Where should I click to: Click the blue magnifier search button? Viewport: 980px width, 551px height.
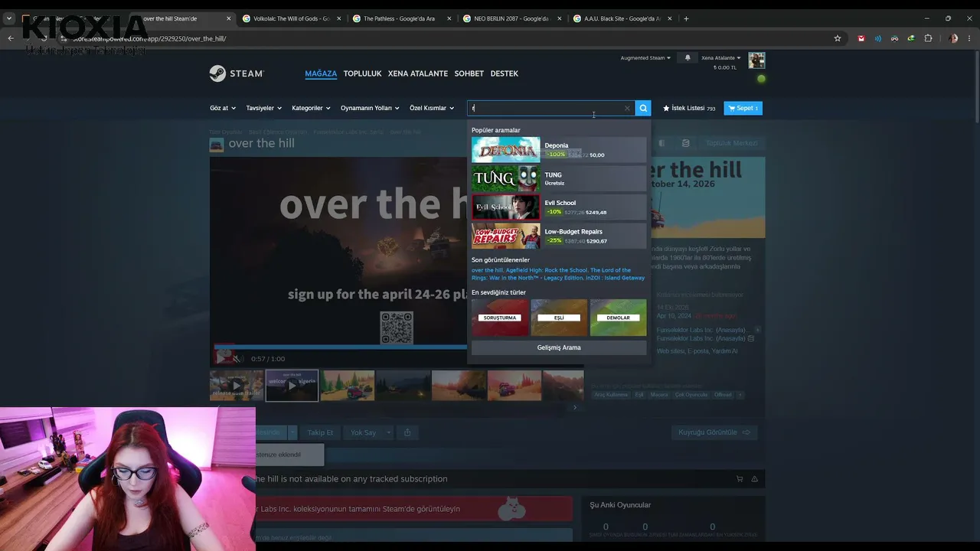tap(643, 108)
